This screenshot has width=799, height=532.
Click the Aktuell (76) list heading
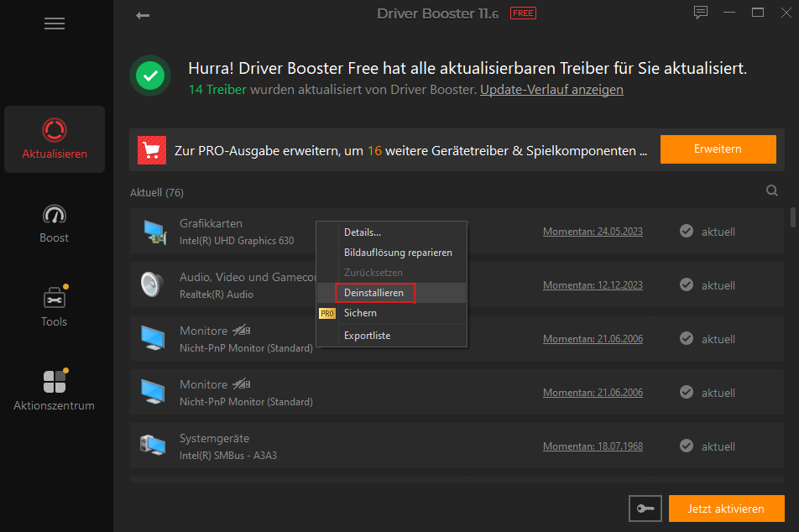(156, 193)
